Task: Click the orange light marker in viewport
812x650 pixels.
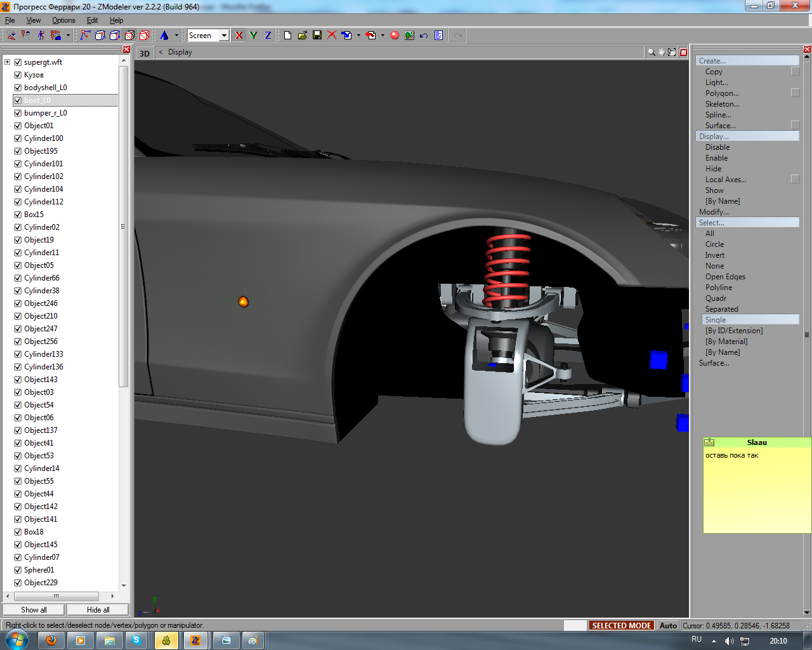Action: click(243, 302)
